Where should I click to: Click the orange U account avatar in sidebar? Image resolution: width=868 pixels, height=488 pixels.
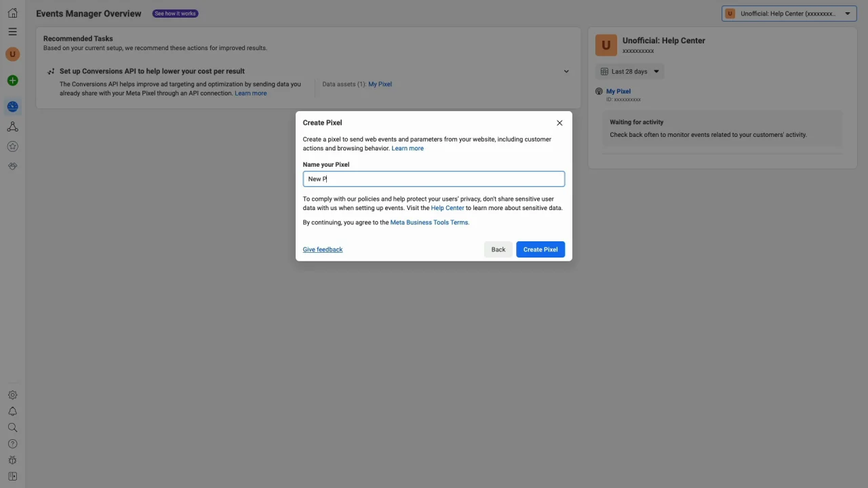click(12, 54)
